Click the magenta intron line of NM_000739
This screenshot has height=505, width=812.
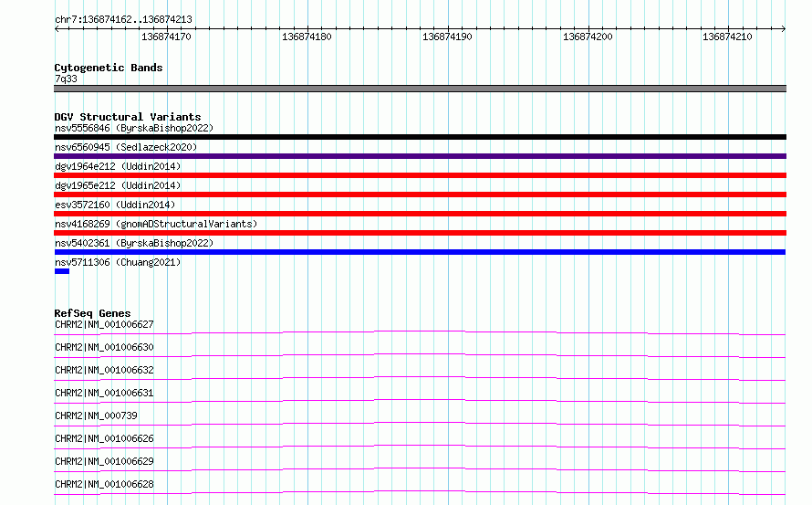[x=420, y=424]
